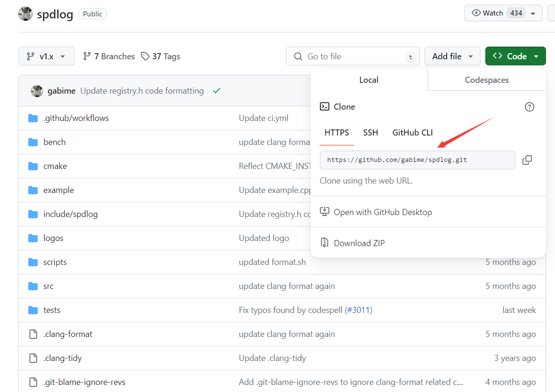Click the tests folder icon
The image size is (555, 392).
33,310
